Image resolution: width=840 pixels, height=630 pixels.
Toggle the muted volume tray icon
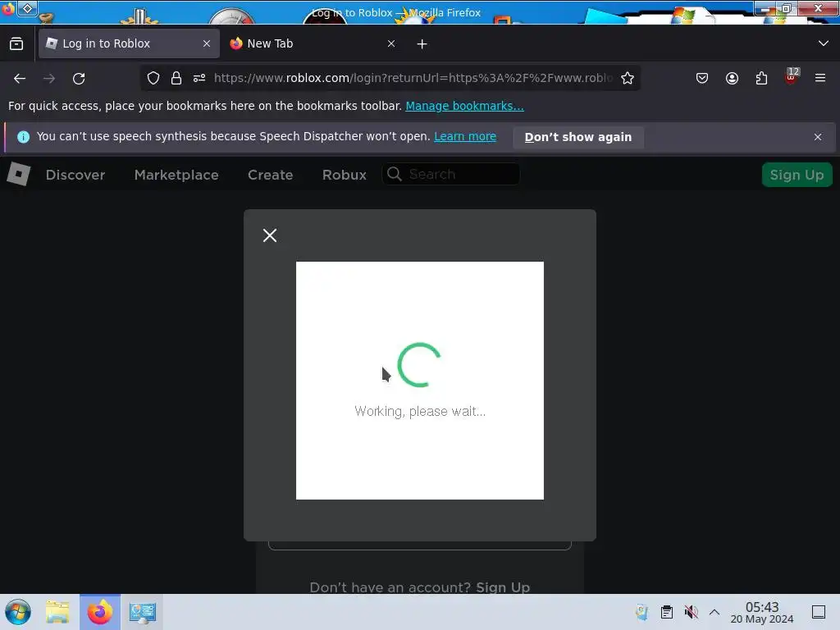(x=691, y=612)
